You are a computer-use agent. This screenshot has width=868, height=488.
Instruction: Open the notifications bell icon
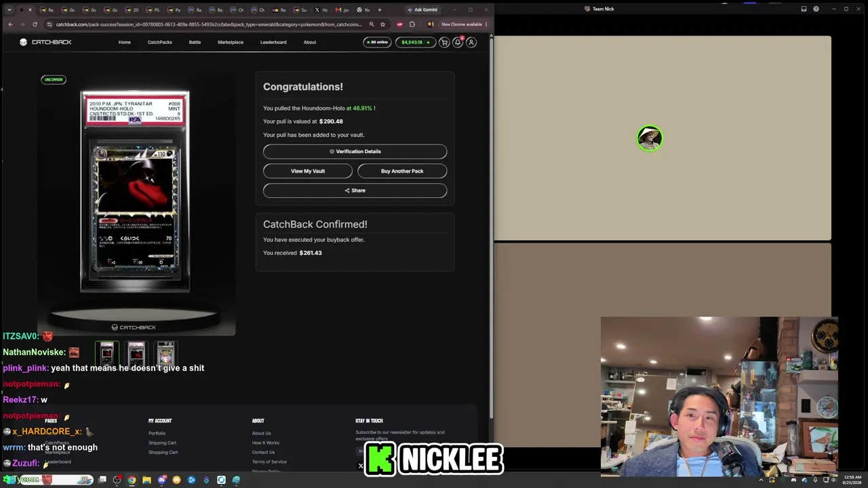click(x=458, y=42)
